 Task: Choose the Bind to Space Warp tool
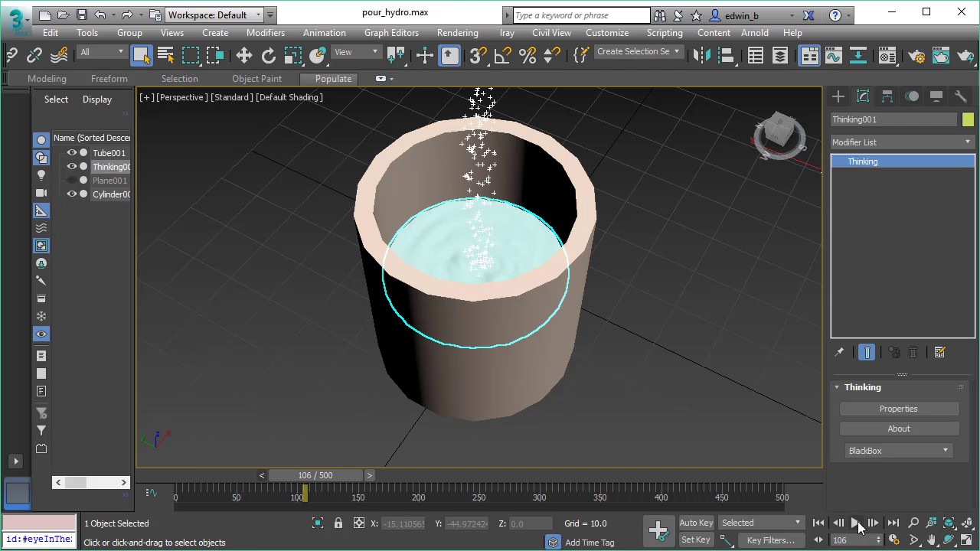[x=58, y=55]
